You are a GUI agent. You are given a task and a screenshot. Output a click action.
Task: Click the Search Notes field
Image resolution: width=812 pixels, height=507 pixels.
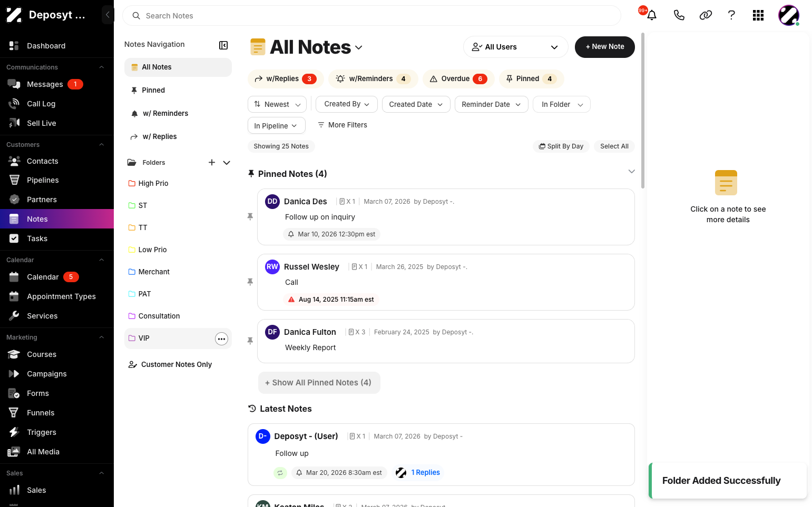[x=371, y=16]
